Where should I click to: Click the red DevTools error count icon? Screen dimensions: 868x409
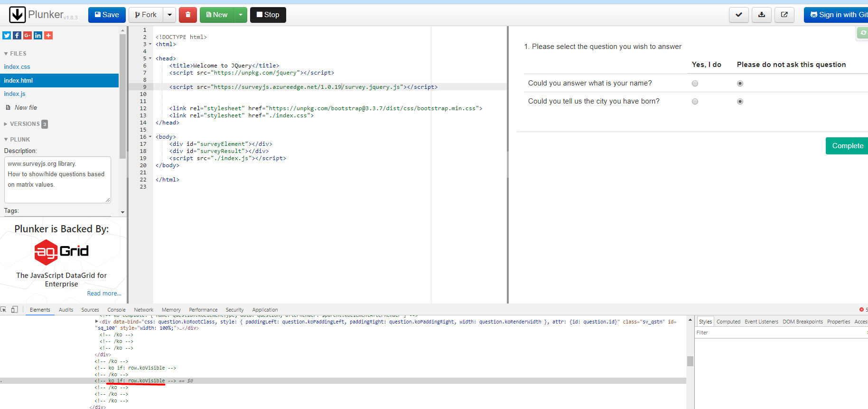point(861,310)
